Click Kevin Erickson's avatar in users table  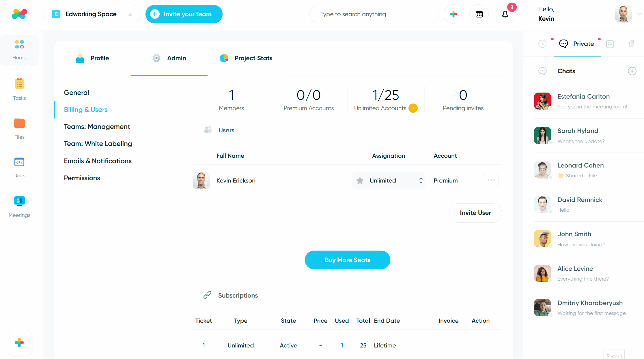point(201,181)
